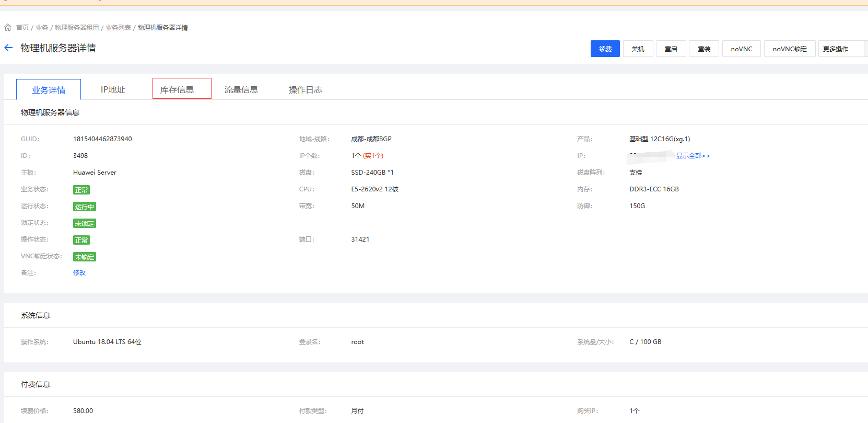View the 流量信息 tab
The height and width of the screenshot is (423, 868).
click(241, 90)
